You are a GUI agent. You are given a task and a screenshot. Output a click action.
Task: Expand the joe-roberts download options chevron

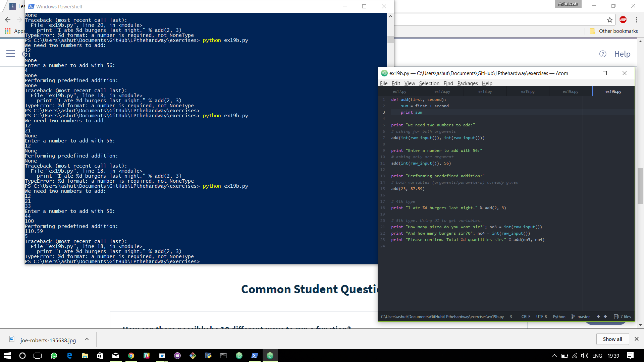(87, 339)
